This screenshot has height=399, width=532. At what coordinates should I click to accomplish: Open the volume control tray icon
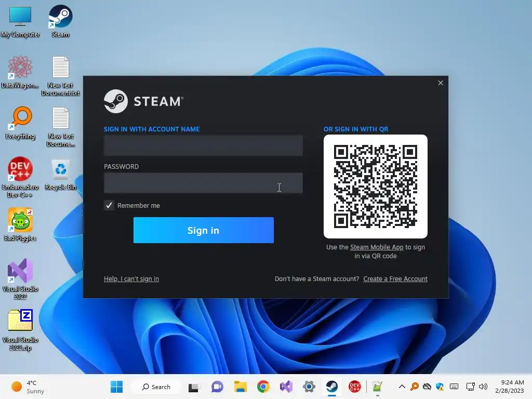click(x=483, y=387)
